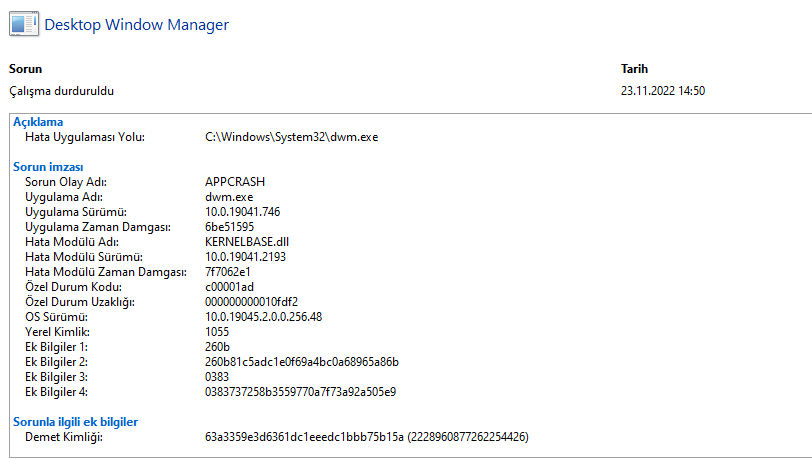This screenshot has width=812, height=459.
Task: Select the APPCRASH event name value
Action: (x=236, y=182)
